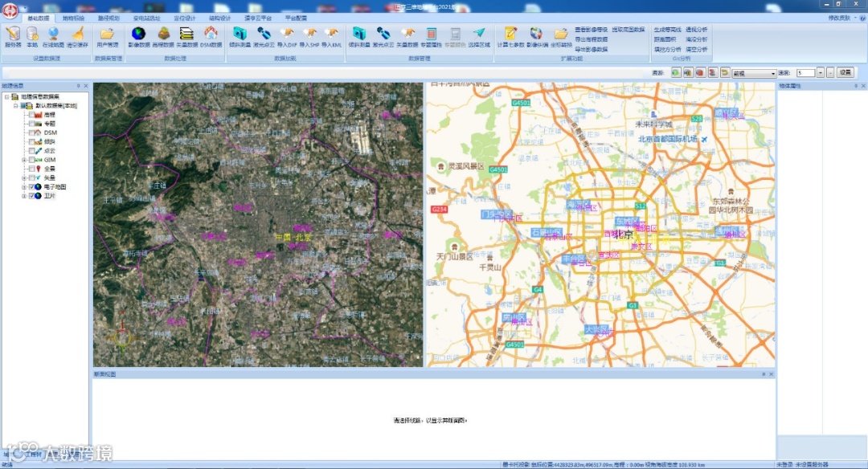Expand the GIM tree node
Image resolution: width=868 pixels, height=469 pixels.
click(x=24, y=160)
